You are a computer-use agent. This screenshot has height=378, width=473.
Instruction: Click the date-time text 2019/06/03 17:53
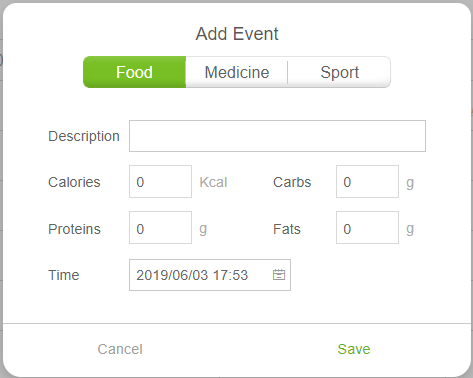click(x=192, y=275)
